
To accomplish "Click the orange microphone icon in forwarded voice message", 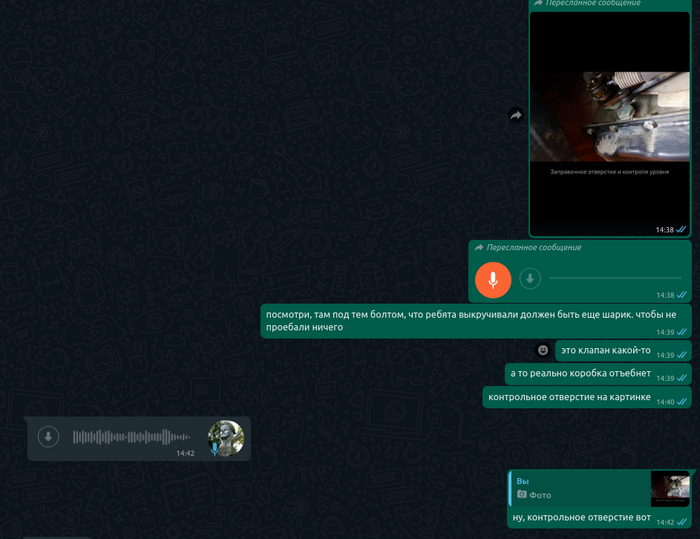I will (493, 280).
